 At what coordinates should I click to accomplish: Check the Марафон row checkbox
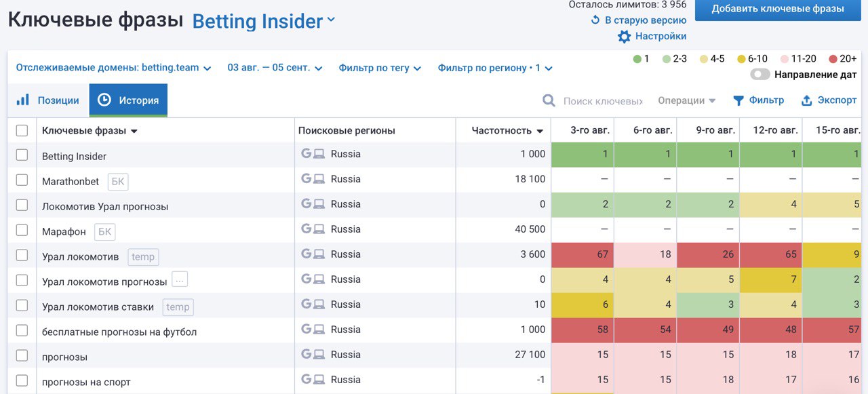pos(22,230)
